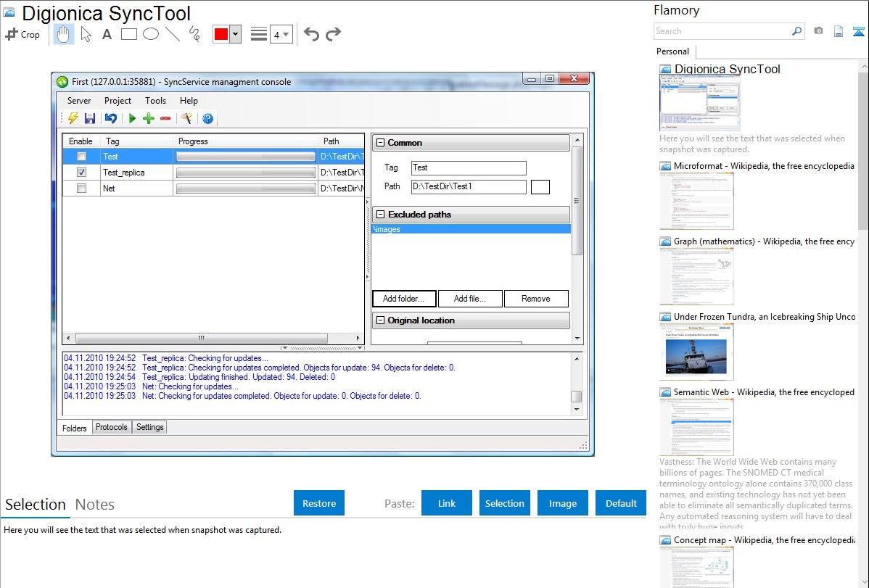Select the Net row tag
Viewport: 869px width, 588px height.
[x=109, y=189]
